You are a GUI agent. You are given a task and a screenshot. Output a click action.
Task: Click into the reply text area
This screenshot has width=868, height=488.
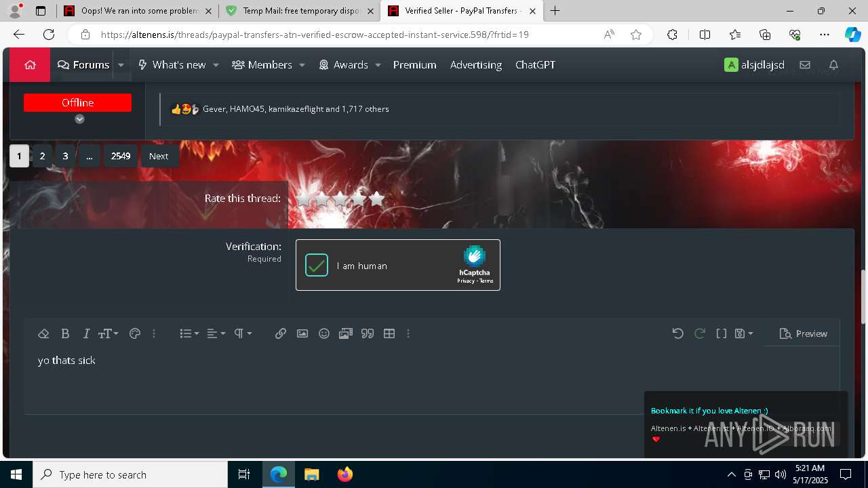431,380
